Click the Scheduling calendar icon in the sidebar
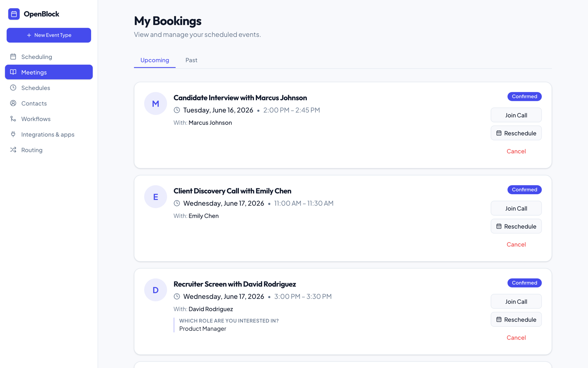This screenshot has height=368, width=588. (13, 57)
